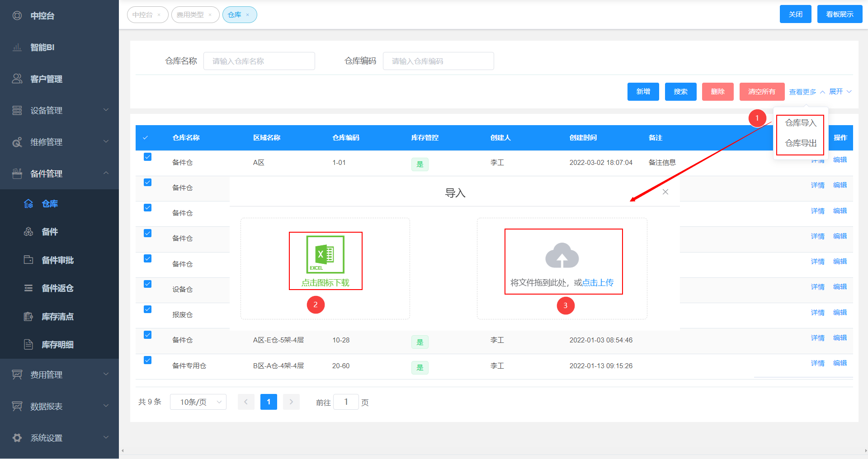Click the 新增 button
This screenshot has height=459, width=868.
click(x=643, y=92)
